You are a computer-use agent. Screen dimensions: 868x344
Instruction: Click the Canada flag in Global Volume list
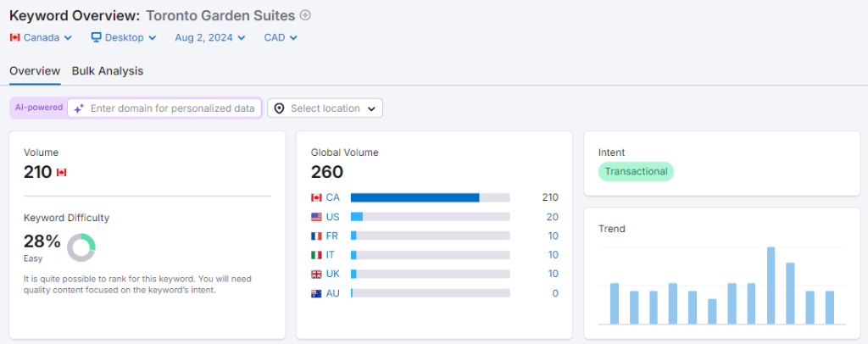tap(316, 197)
